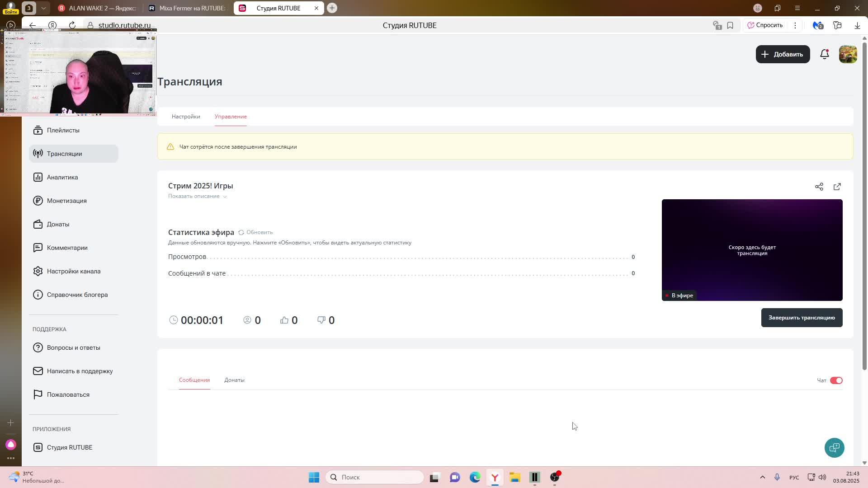Open the Донаты chat tab
This screenshot has height=488, width=868.
pyautogui.click(x=234, y=380)
